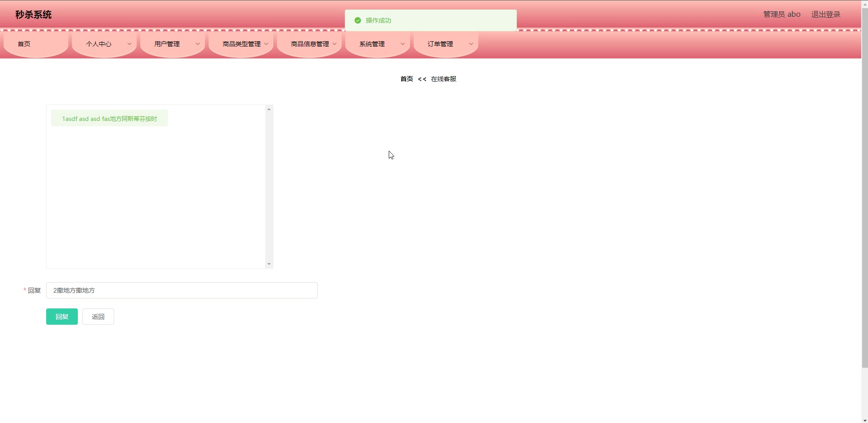Viewport: 868px width, 423px height.
Task: Click 首页 in the breadcrumb trail
Action: click(406, 78)
